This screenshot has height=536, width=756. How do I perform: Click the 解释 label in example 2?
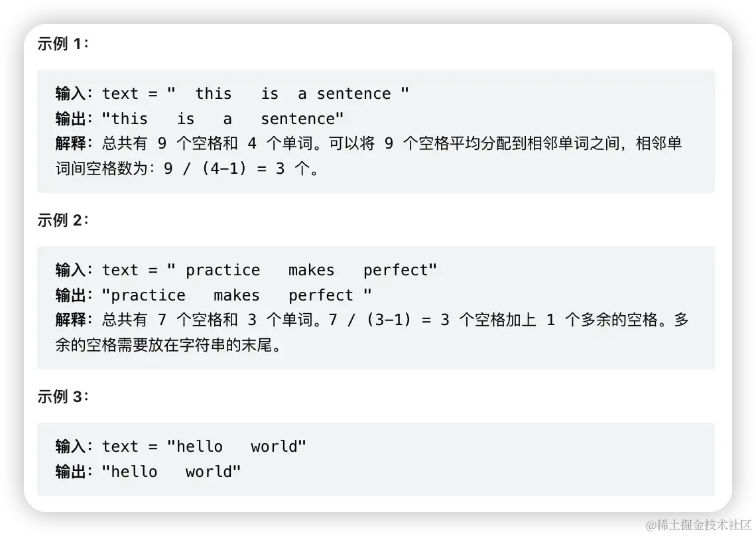(70, 320)
